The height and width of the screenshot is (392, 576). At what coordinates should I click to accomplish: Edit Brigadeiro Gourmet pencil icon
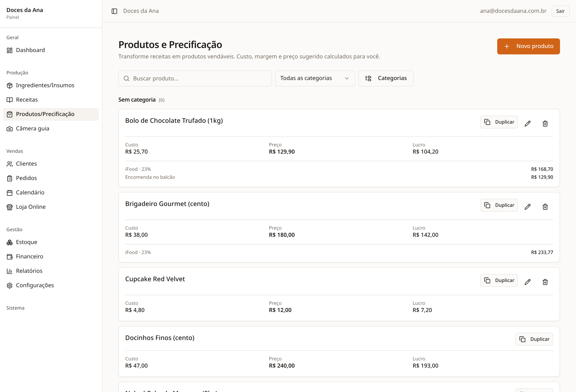point(527,207)
